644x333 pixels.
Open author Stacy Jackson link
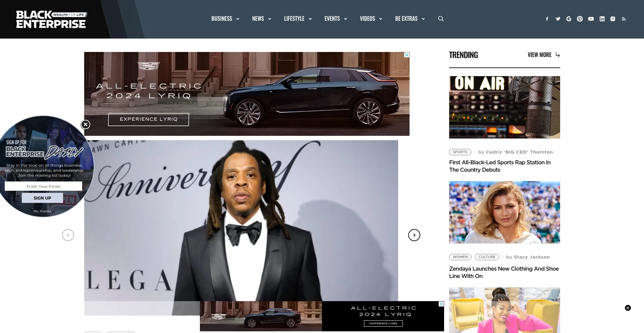click(x=532, y=257)
